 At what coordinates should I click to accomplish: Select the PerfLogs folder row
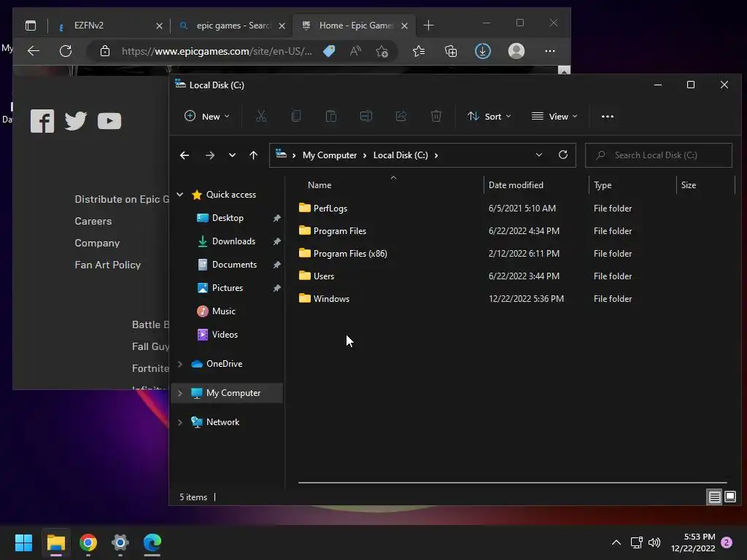(x=330, y=208)
